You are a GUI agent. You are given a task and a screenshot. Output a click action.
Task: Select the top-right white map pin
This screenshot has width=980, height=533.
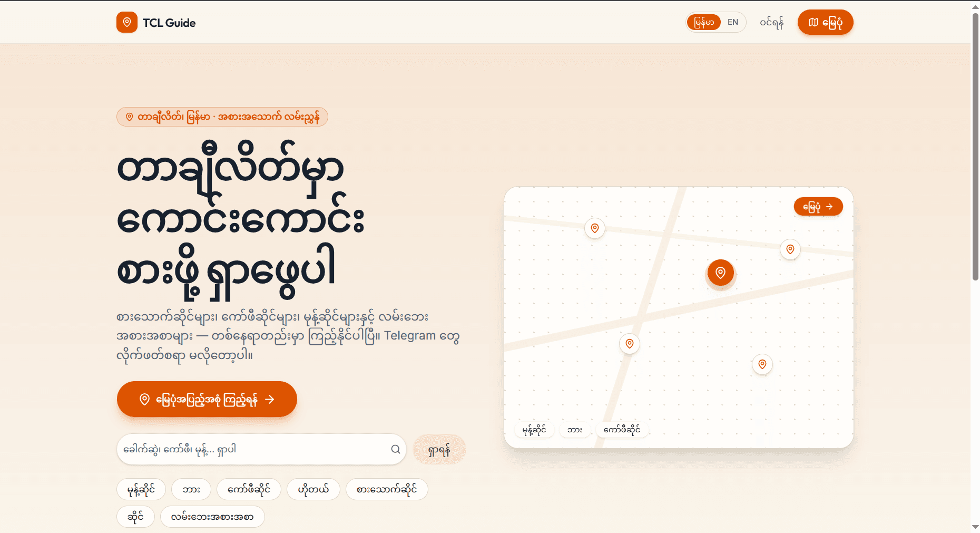pos(790,249)
